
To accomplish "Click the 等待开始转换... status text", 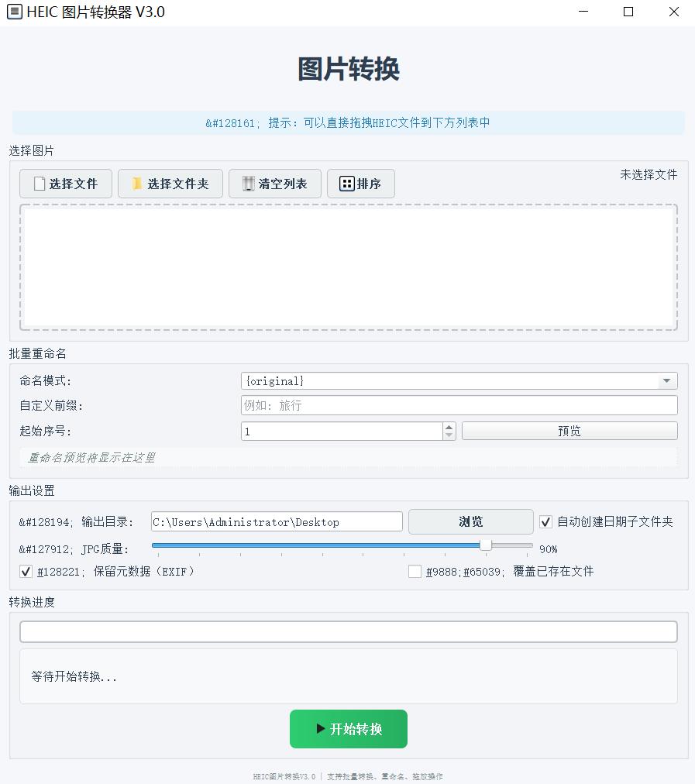I will pyautogui.click(x=74, y=676).
